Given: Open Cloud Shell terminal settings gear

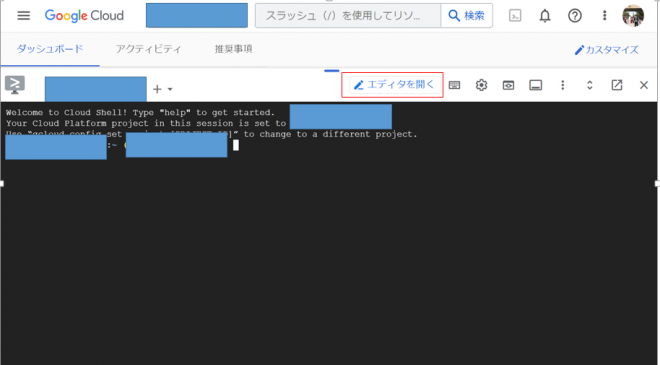Looking at the screenshot, I should (x=481, y=85).
